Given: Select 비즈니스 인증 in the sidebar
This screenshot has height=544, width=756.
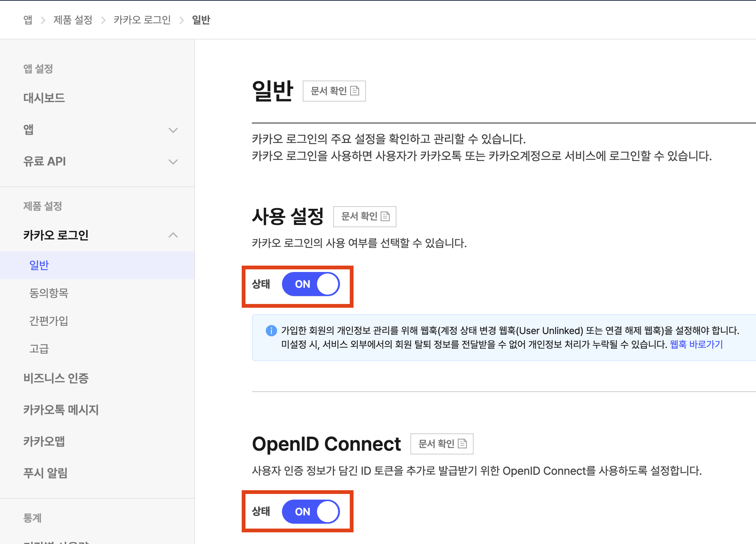Looking at the screenshot, I should tap(56, 378).
